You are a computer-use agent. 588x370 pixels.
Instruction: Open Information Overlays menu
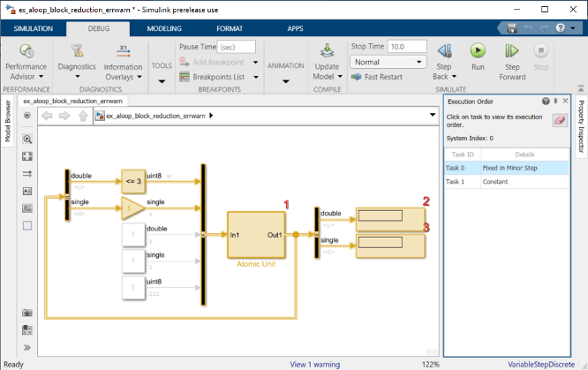123,62
